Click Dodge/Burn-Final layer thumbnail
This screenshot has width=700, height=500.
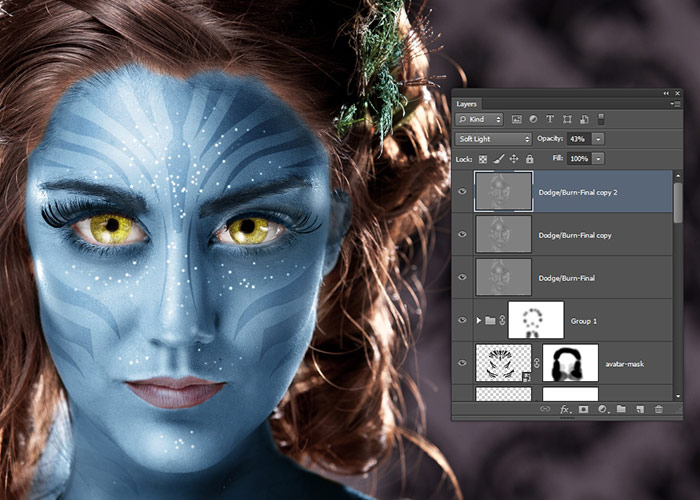coord(504,277)
